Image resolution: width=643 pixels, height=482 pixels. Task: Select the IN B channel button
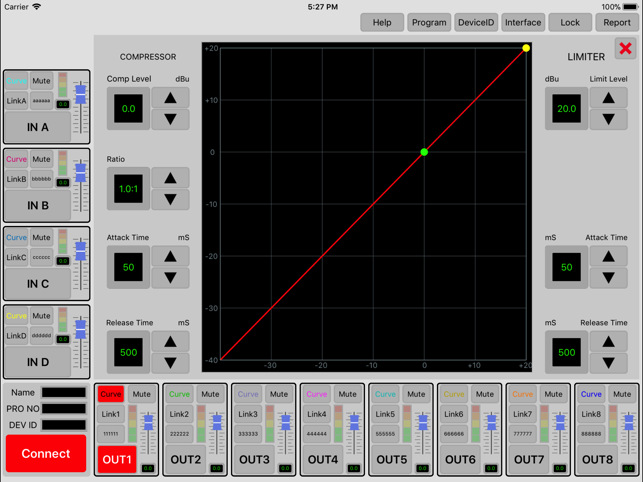click(38, 206)
